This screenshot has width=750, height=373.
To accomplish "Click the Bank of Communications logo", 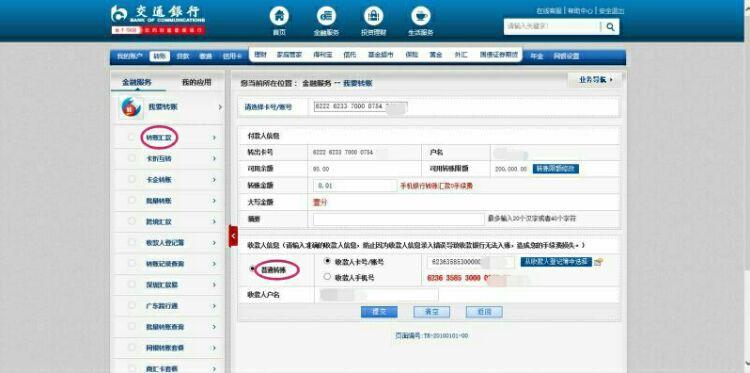I will 158,20.
